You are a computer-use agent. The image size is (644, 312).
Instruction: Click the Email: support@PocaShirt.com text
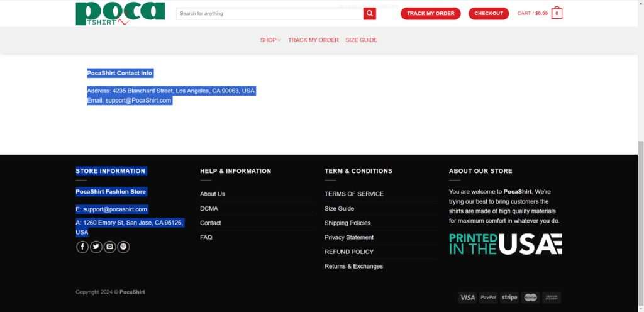coord(129,100)
